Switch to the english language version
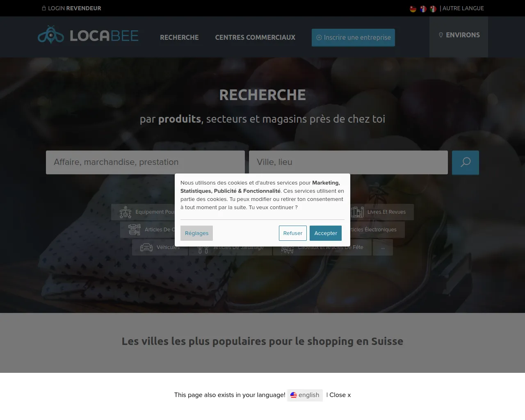 tap(305, 395)
